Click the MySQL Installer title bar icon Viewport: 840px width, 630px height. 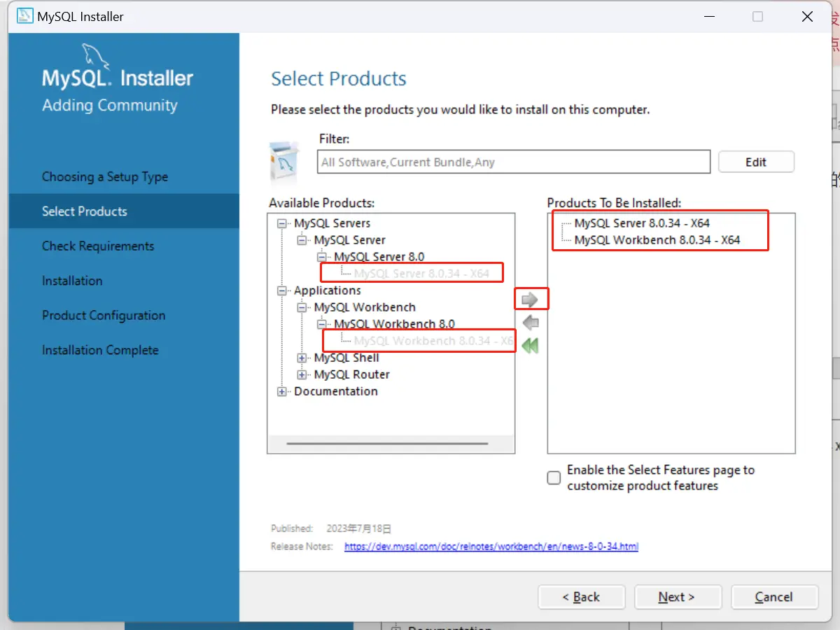tap(25, 16)
